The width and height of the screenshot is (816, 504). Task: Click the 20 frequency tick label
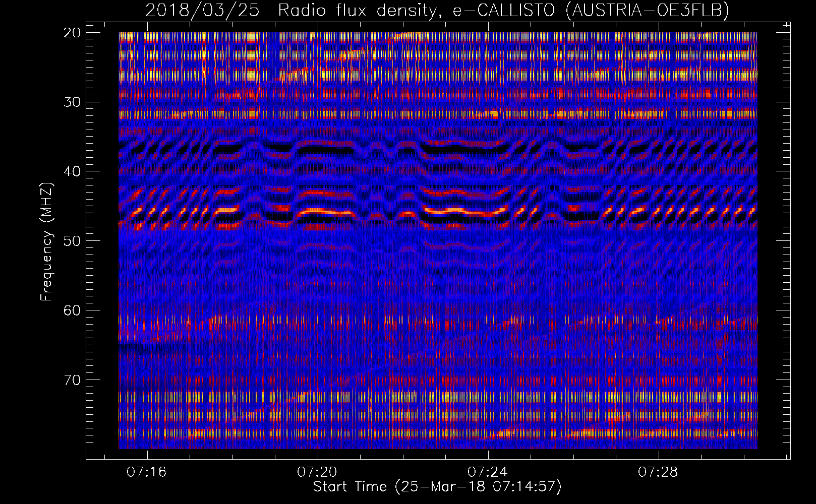73,33
